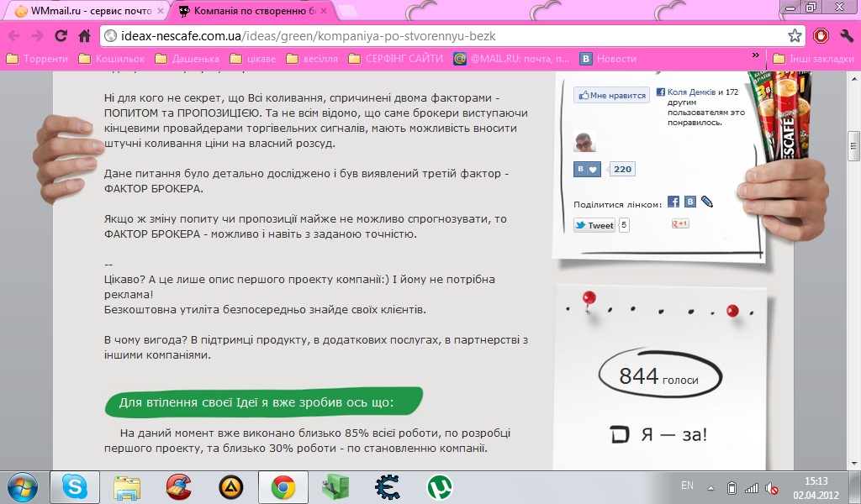Open the red stop-hand ad blocker extension

(x=821, y=36)
